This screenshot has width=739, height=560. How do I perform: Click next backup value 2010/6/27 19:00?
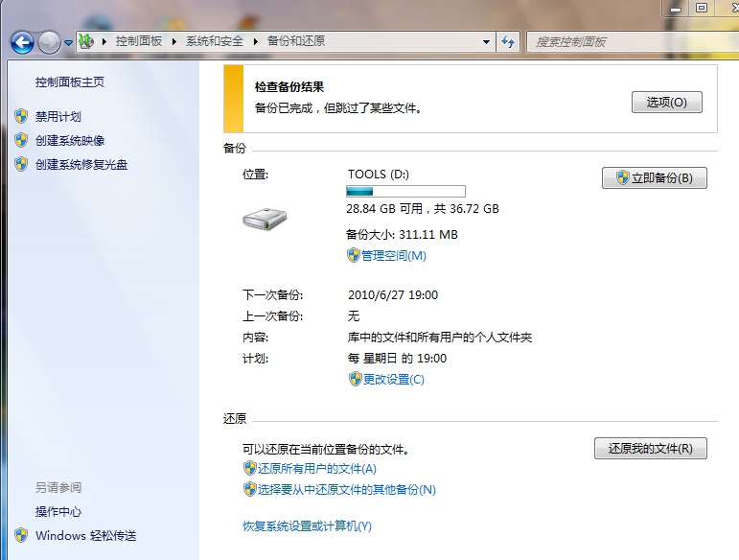pos(393,294)
